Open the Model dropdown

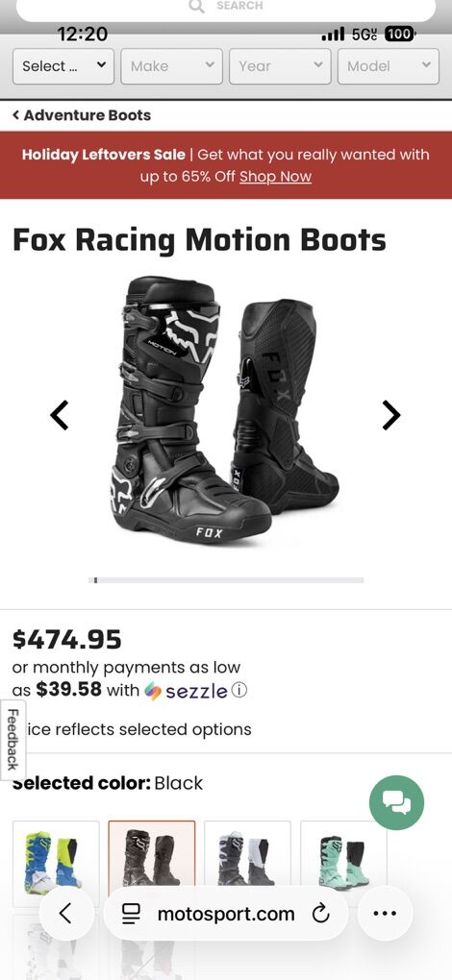[389, 65]
